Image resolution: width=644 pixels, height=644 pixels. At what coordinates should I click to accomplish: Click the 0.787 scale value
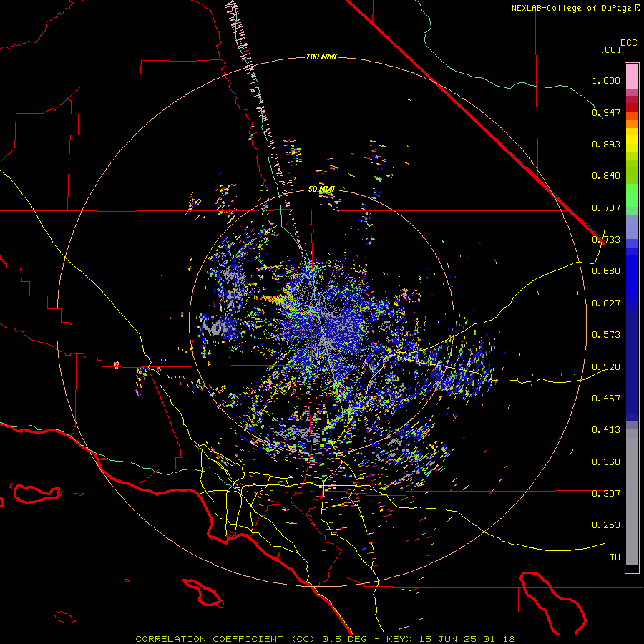tap(606, 208)
